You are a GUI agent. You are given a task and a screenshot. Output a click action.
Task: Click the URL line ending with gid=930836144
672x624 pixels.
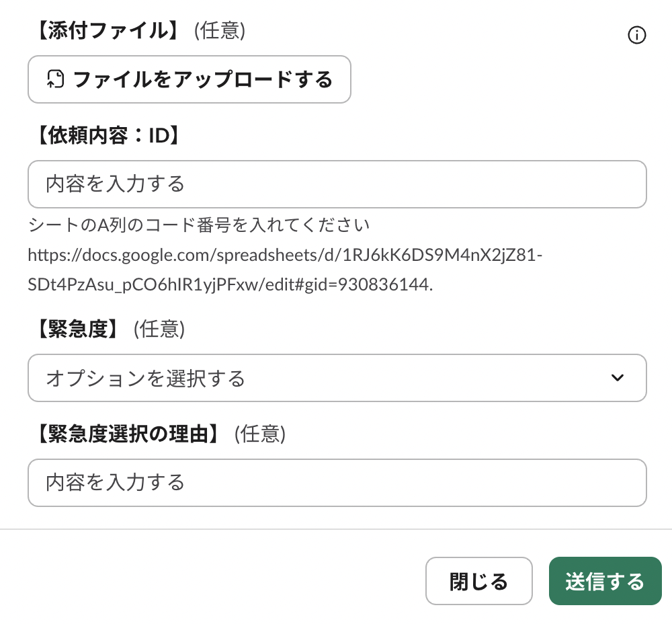pyautogui.click(x=230, y=284)
